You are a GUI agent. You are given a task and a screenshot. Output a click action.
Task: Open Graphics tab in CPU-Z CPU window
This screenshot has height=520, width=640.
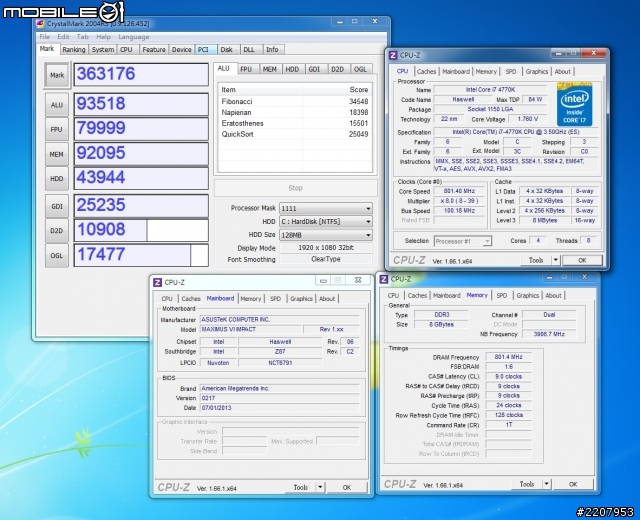[x=537, y=71]
